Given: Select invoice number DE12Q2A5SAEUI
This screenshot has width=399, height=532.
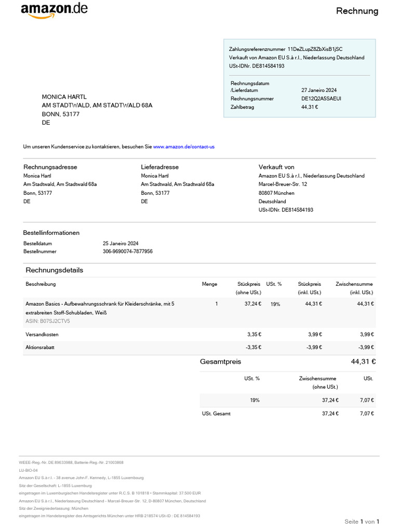Looking at the screenshot, I should click(321, 99).
